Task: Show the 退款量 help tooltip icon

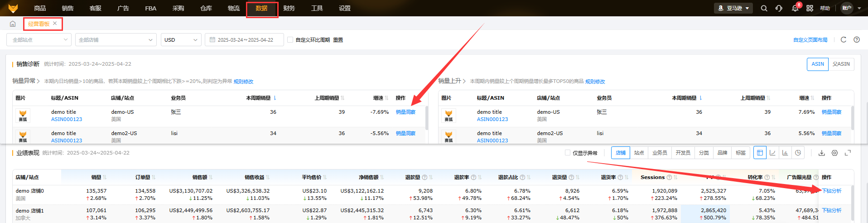Action: [424, 177]
